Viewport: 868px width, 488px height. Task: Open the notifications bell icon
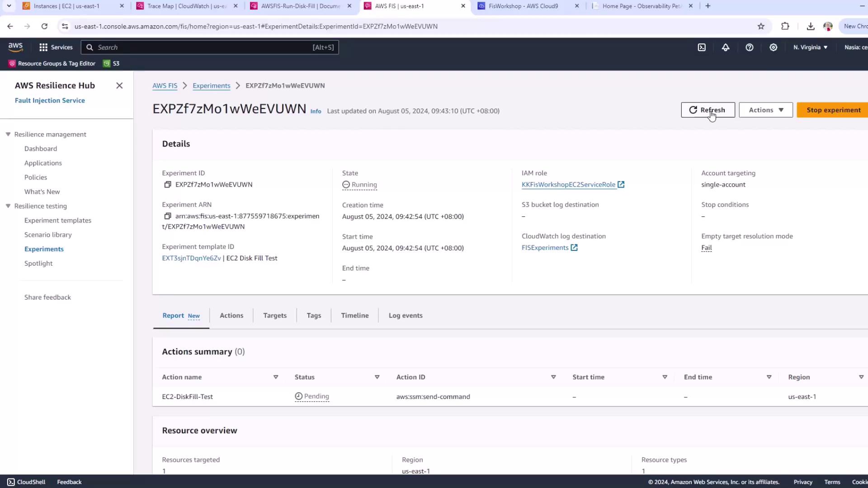pos(726,47)
